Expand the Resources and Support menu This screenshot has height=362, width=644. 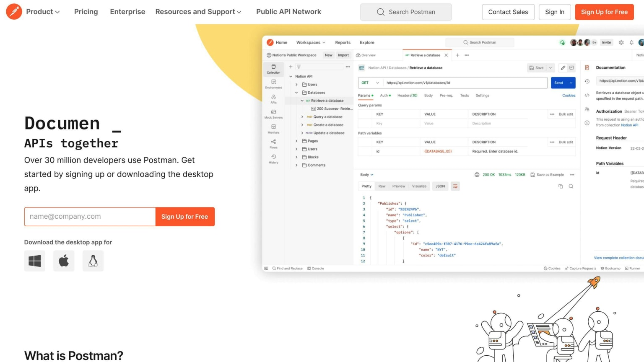(x=198, y=12)
